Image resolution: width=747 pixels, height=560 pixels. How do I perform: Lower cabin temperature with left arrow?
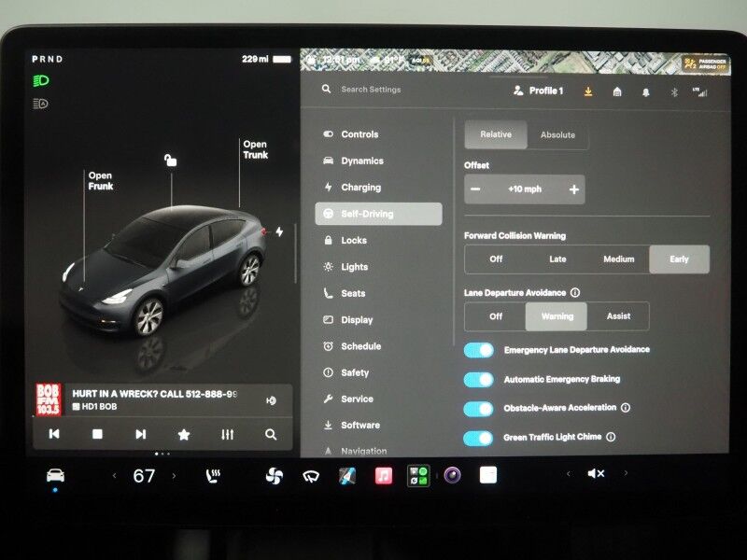(x=114, y=475)
